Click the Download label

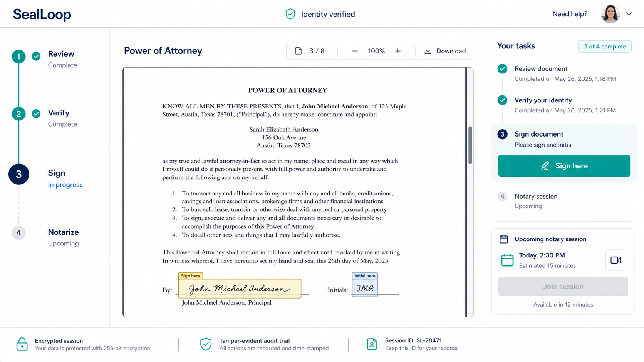(451, 51)
